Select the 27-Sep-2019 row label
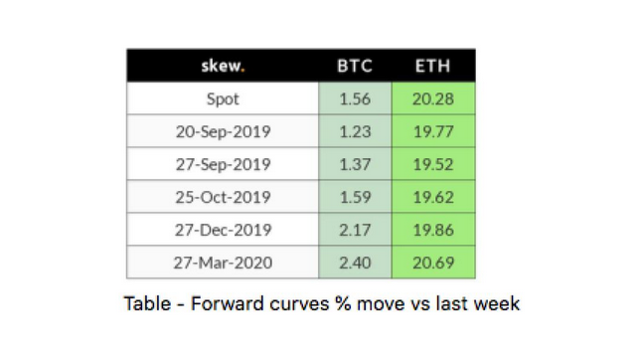644x364 pixels. coord(223,164)
